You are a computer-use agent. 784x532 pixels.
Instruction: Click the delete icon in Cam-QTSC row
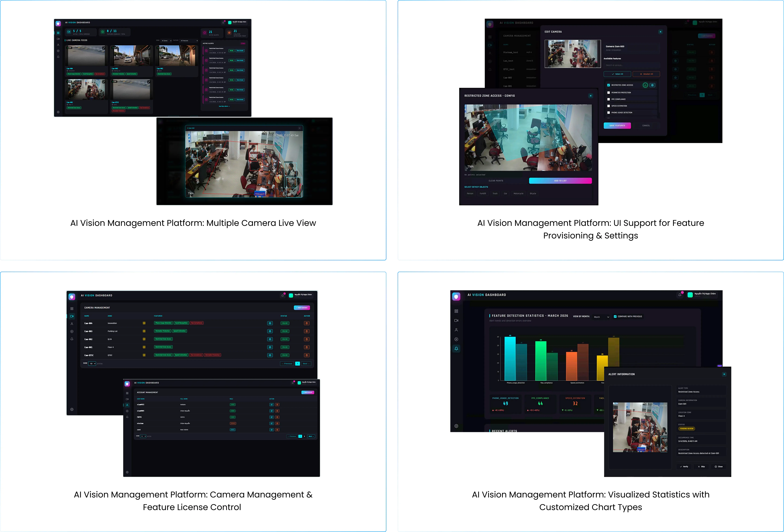[x=307, y=355]
